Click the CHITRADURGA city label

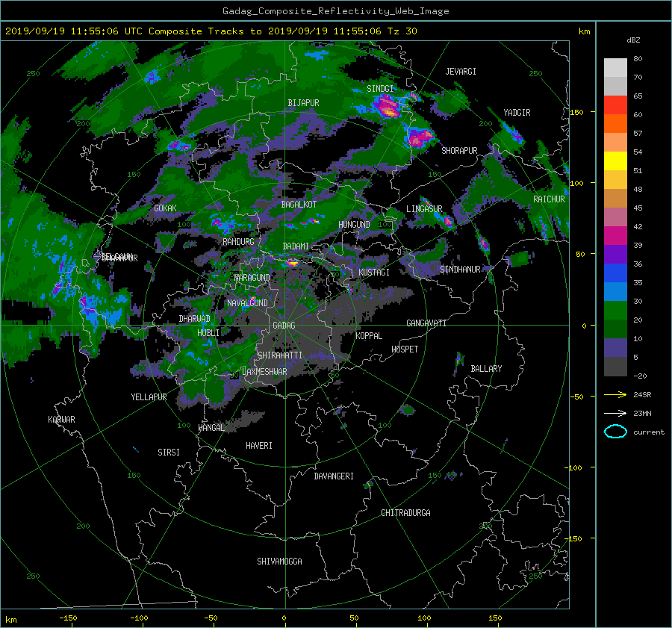pyautogui.click(x=405, y=513)
